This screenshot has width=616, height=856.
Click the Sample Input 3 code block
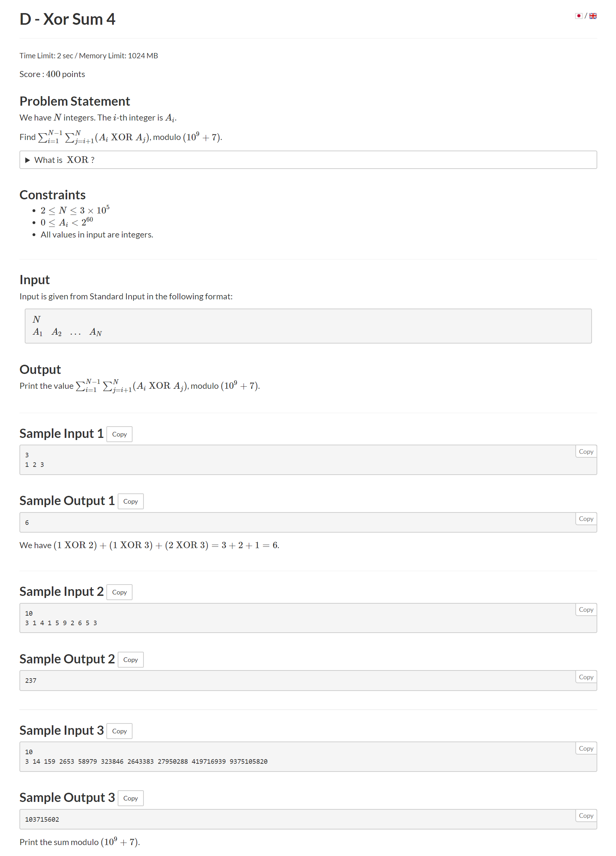pos(308,757)
